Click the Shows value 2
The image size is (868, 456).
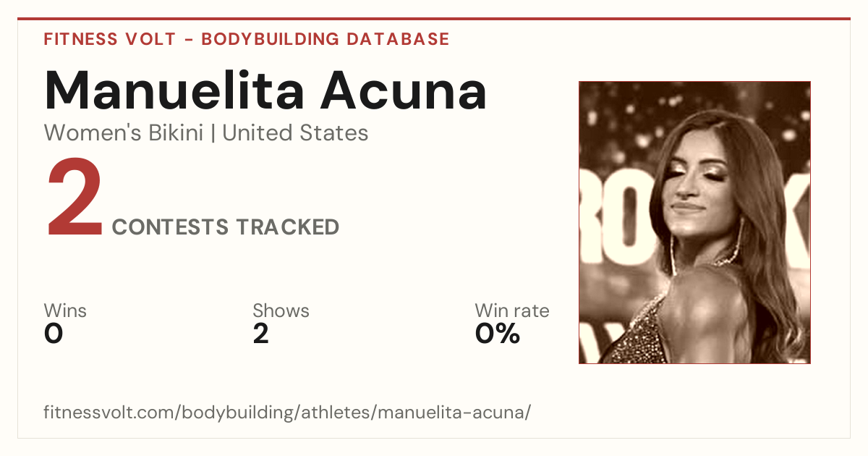pos(261,334)
